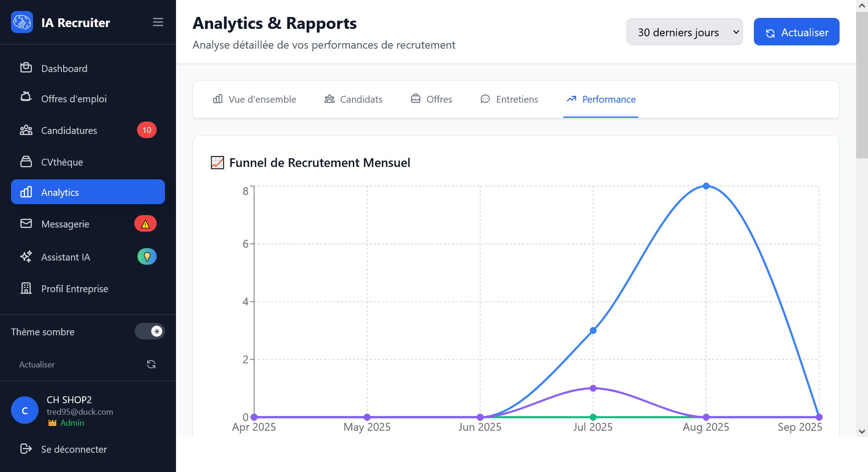Viewport: 868px width, 472px height.
Task: Click the blue Actualiser button
Action: tap(796, 32)
